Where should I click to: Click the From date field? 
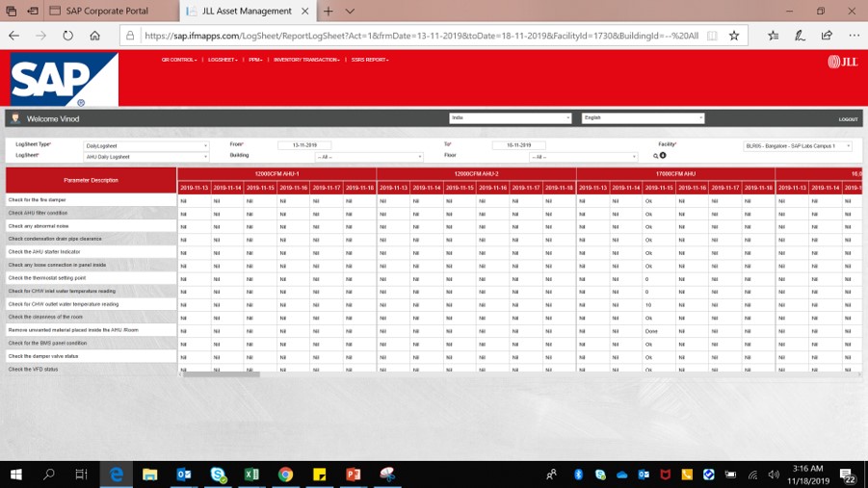click(304, 145)
